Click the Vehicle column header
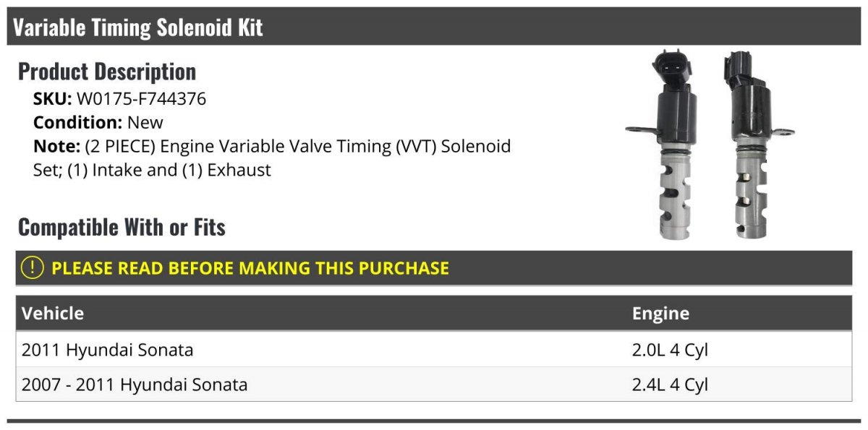 tap(53, 314)
